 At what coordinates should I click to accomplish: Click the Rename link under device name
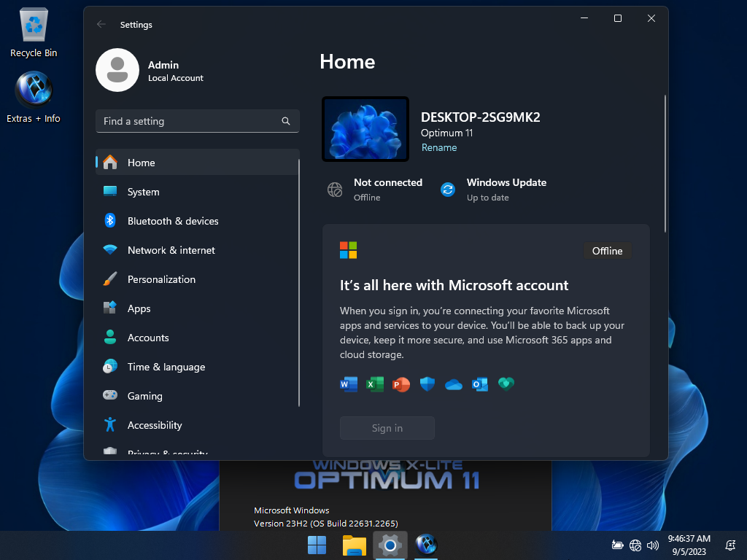[439, 147]
